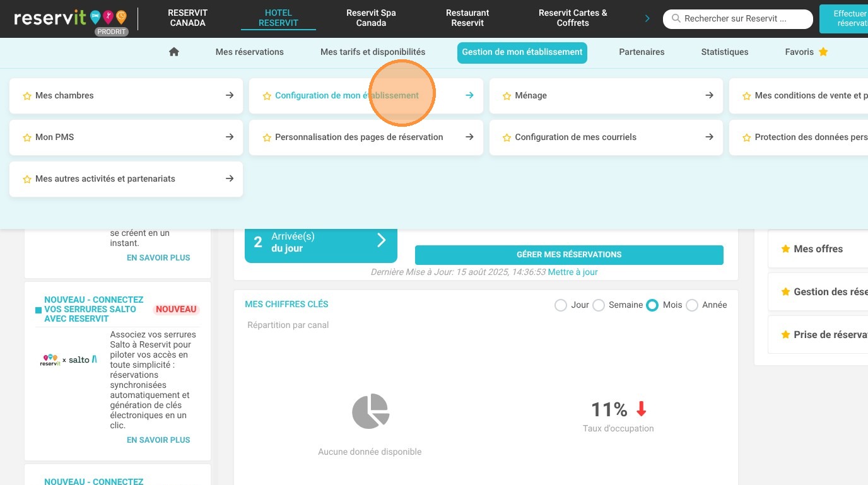868x485 pixels.
Task: Click EN SAVOIR PLUS under Salto article
Action: point(158,440)
